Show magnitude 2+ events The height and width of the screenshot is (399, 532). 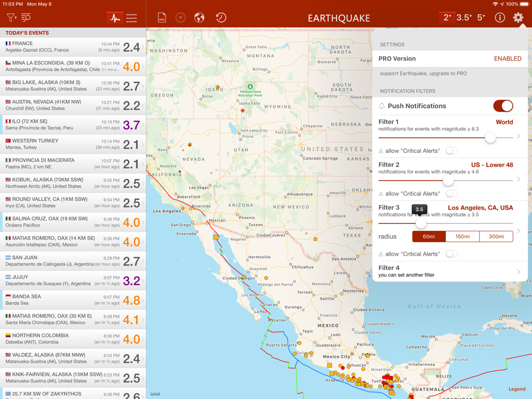tap(447, 18)
